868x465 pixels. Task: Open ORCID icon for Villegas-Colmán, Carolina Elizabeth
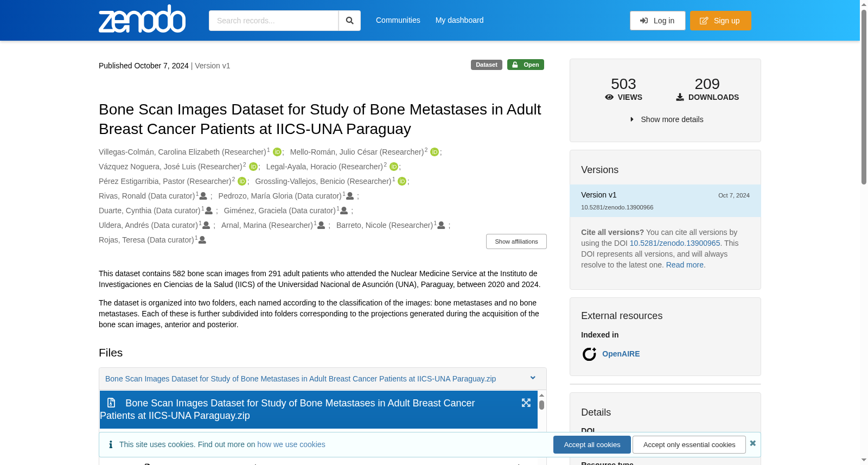coord(277,152)
